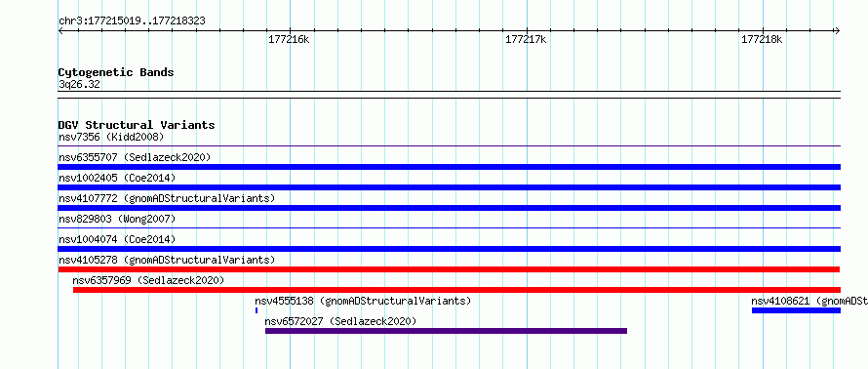
Task: Click the 177217k ruler label
Action: point(526,39)
